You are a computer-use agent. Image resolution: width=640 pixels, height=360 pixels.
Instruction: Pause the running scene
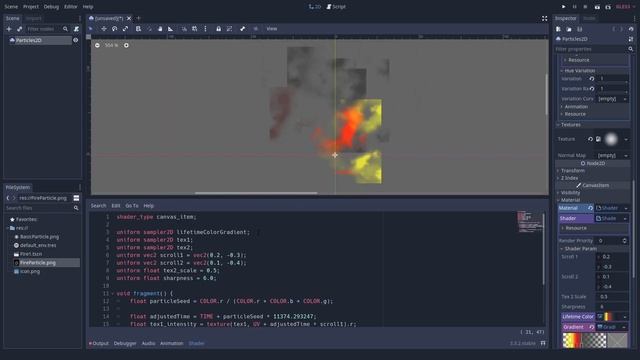[574, 7]
